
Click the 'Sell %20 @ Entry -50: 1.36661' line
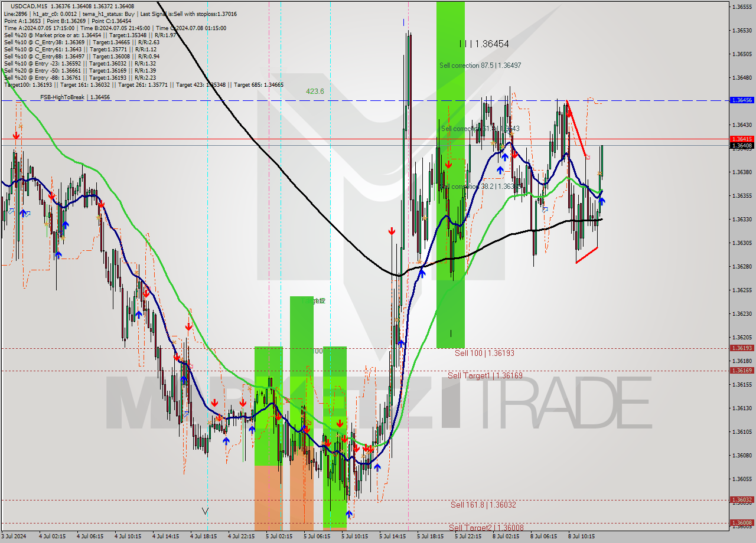pos(80,70)
